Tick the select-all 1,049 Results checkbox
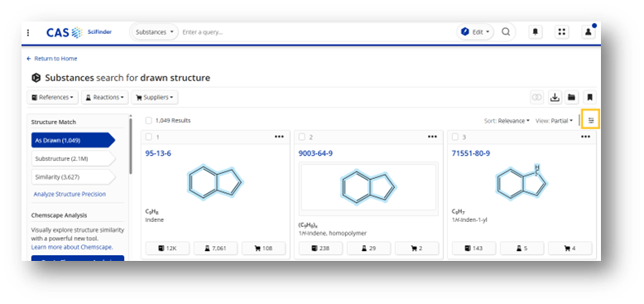This screenshot has height=304, width=644. (x=149, y=120)
